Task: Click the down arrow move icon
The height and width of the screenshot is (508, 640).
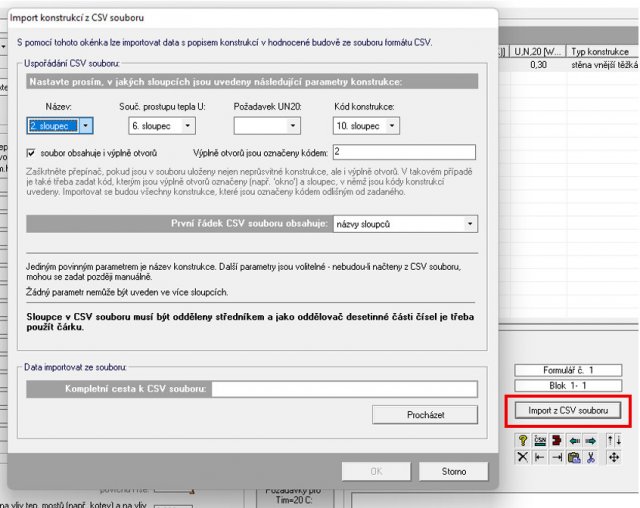Action: click(x=619, y=440)
